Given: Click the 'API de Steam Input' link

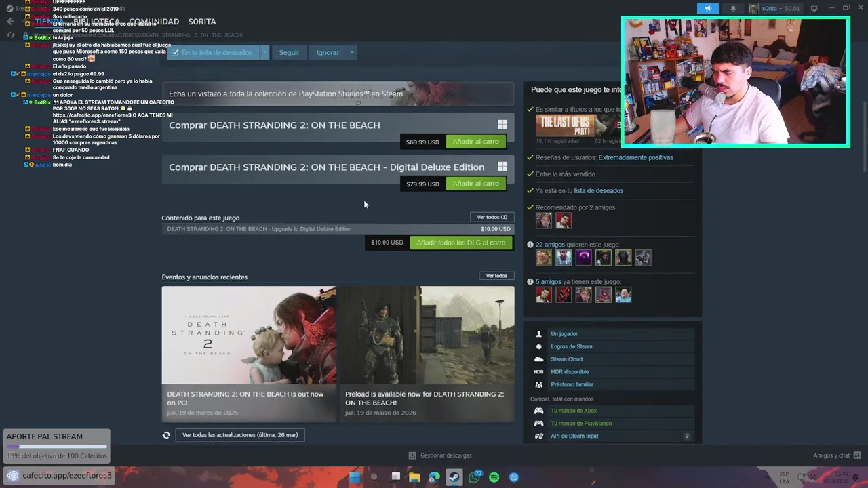Looking at the screenshot, I should tap(574, 436).
